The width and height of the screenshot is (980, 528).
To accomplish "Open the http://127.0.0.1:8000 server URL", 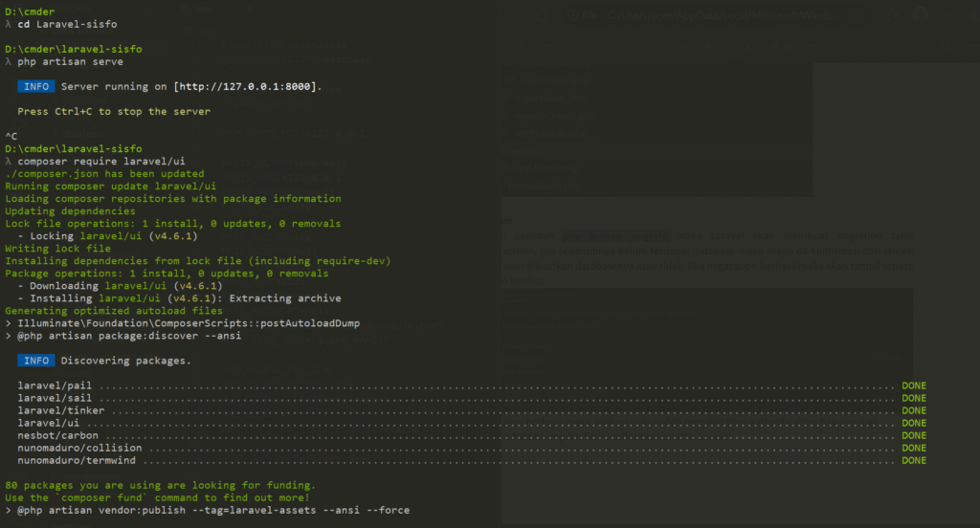I will point(247,87).
